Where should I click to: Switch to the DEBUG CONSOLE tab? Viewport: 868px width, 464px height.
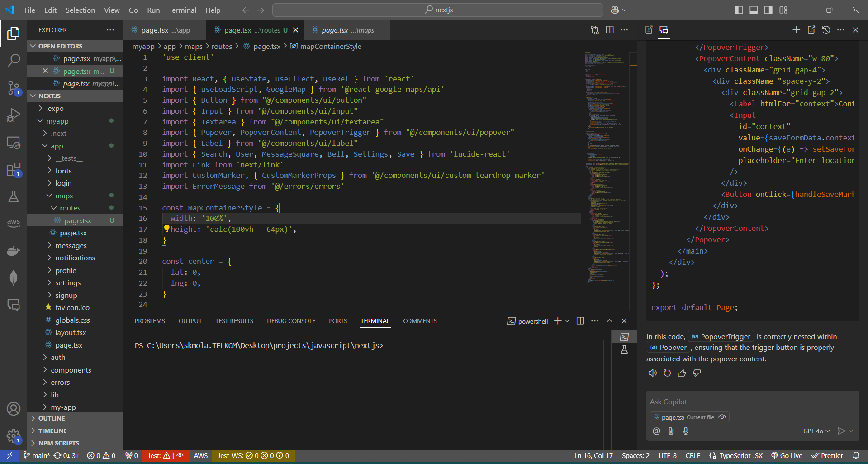(291, 321)
